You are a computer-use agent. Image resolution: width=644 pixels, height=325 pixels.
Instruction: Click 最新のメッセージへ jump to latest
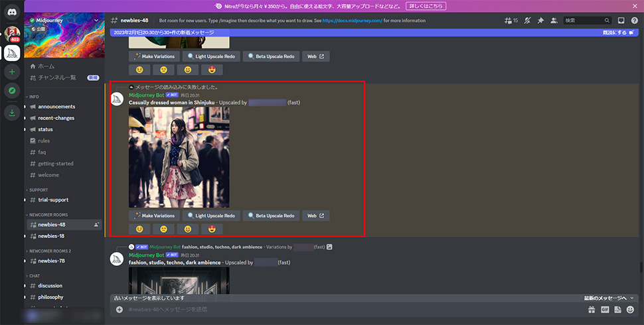[x=609, y=298]
